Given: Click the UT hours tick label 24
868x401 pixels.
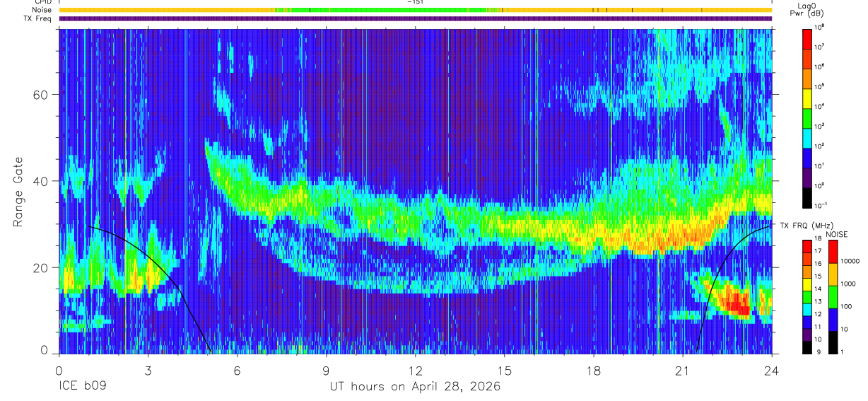Looking at the screenshot, I should pos(771,371).
